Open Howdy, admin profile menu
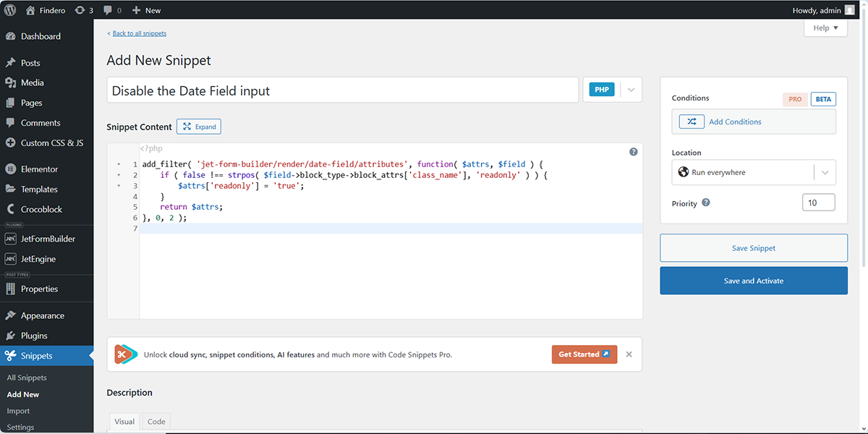Screen dimensions: 868x434 [x=822, y=10]
